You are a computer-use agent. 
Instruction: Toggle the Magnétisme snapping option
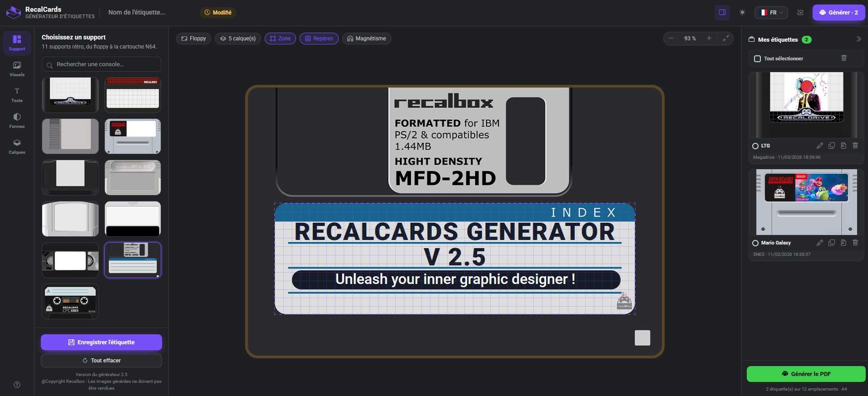coord(366,39)
